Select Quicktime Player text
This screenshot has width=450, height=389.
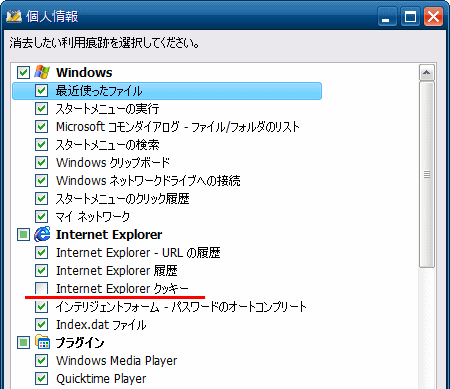click(101, 379)
